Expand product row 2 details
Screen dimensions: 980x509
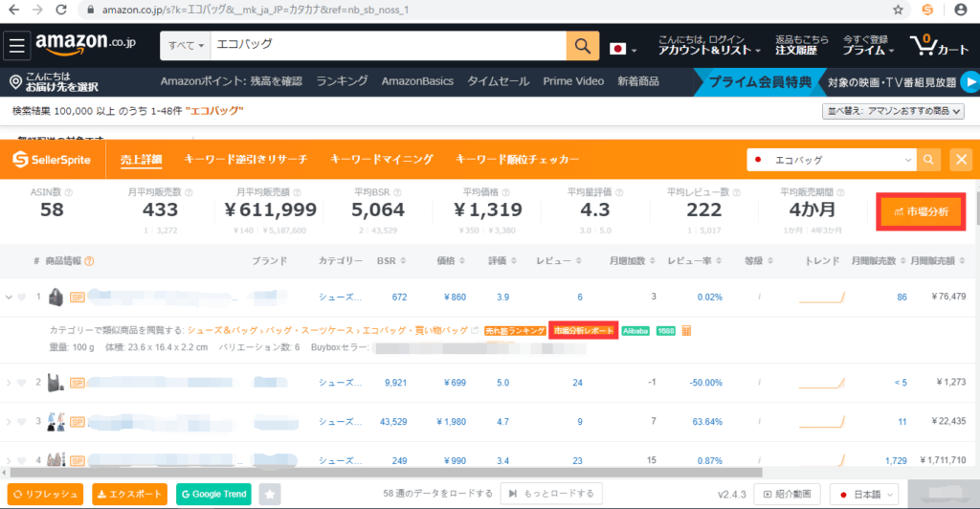pyautogui.click(x=9, y=383)
